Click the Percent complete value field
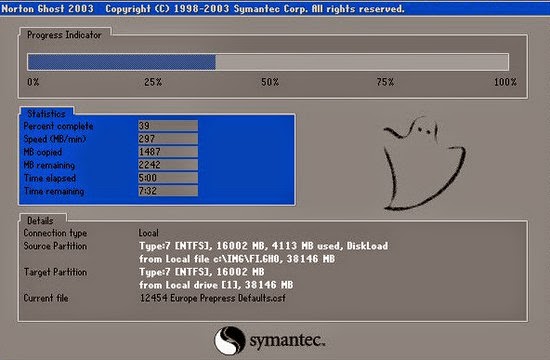This screenshot has width=550, height=360. pos(168,126)
